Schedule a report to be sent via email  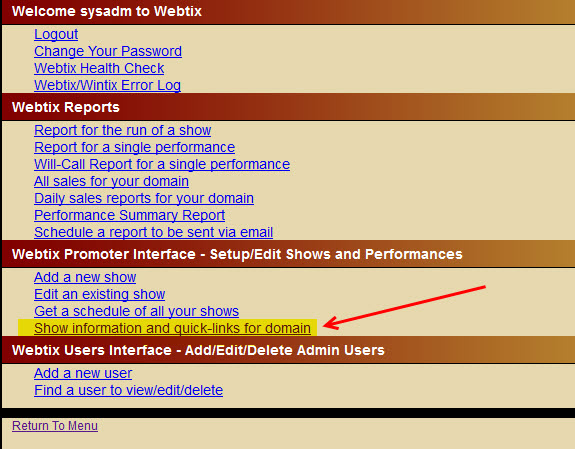pos(154,232)
